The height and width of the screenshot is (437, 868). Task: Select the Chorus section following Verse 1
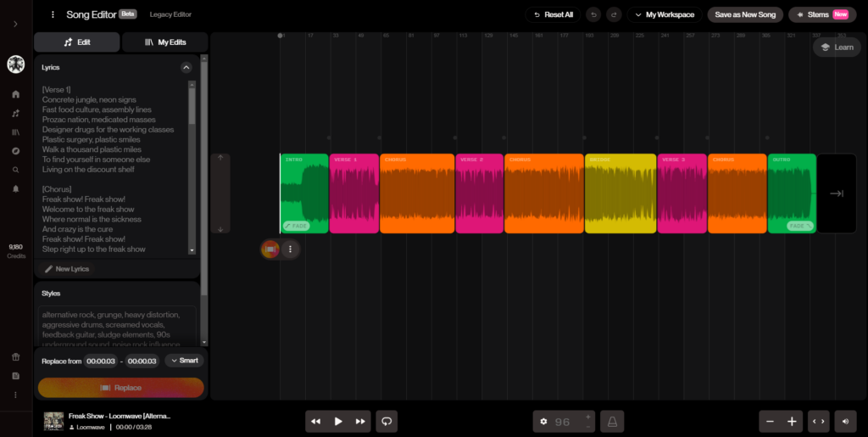click(417, 193)
